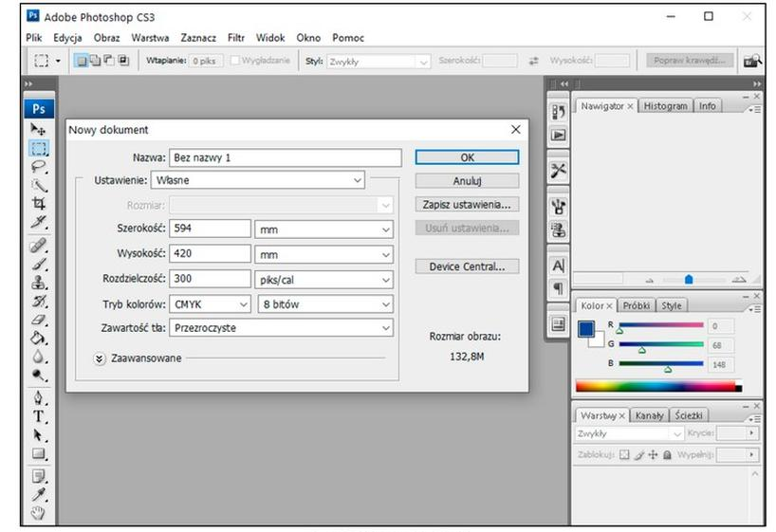Select the Rectangle shape tool
Image resolution: width=776 pixels, height=532 pixels.
[39, 454]
